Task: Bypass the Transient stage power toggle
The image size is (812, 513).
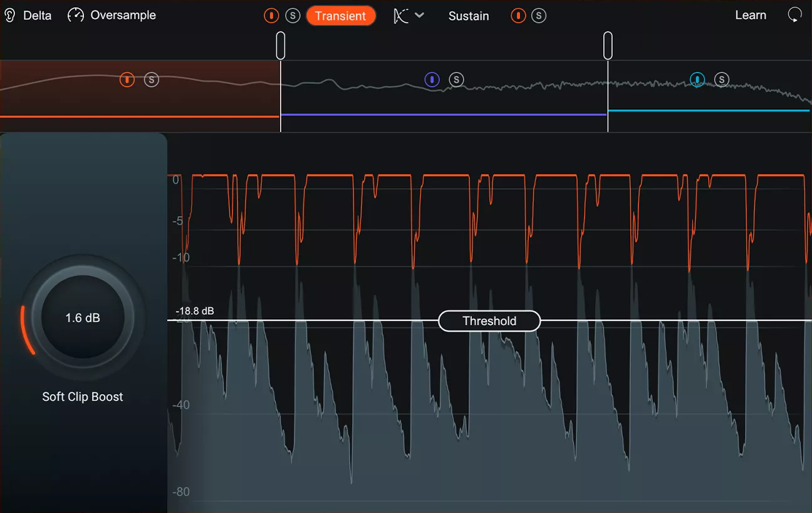Action: click(x=271, y=16)
